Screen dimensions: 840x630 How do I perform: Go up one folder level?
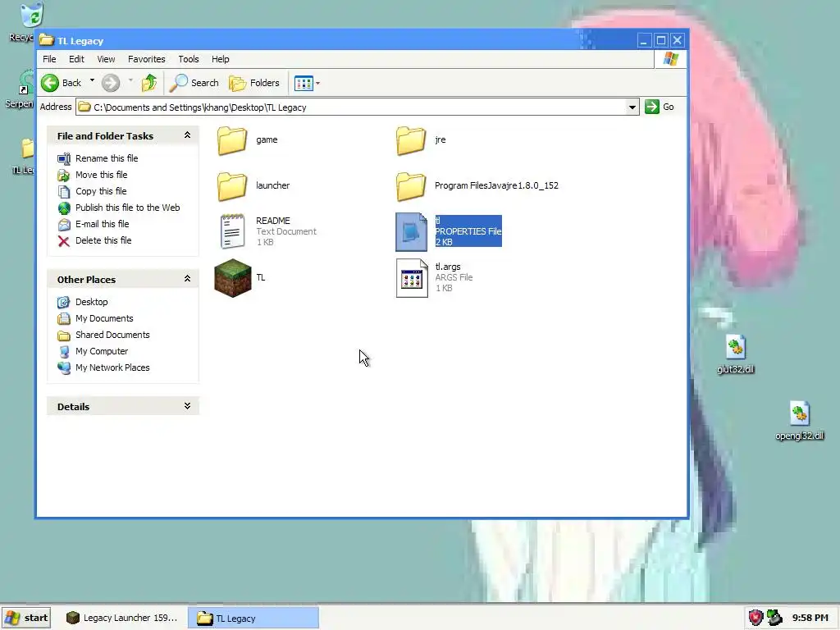point(149,83)
